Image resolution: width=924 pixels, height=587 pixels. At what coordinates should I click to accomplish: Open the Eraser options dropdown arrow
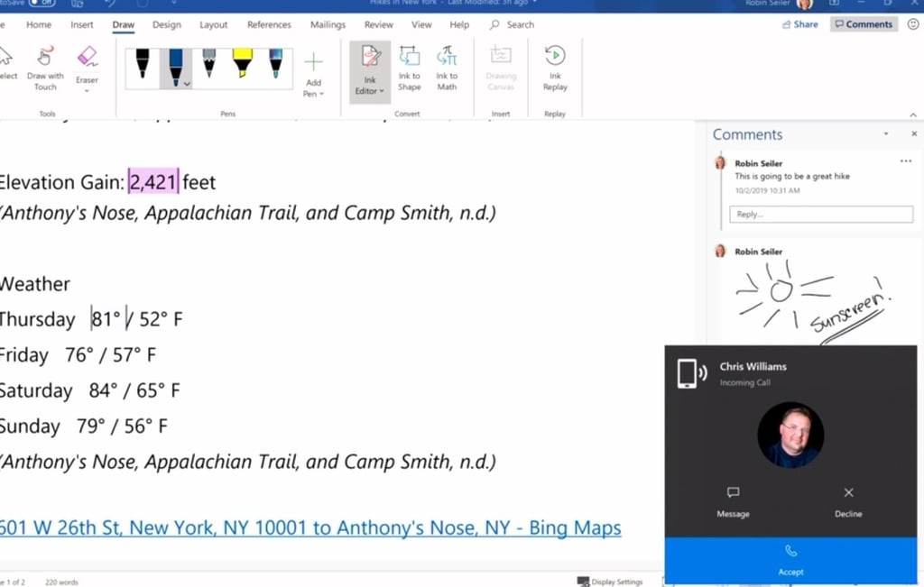[87, 91]
